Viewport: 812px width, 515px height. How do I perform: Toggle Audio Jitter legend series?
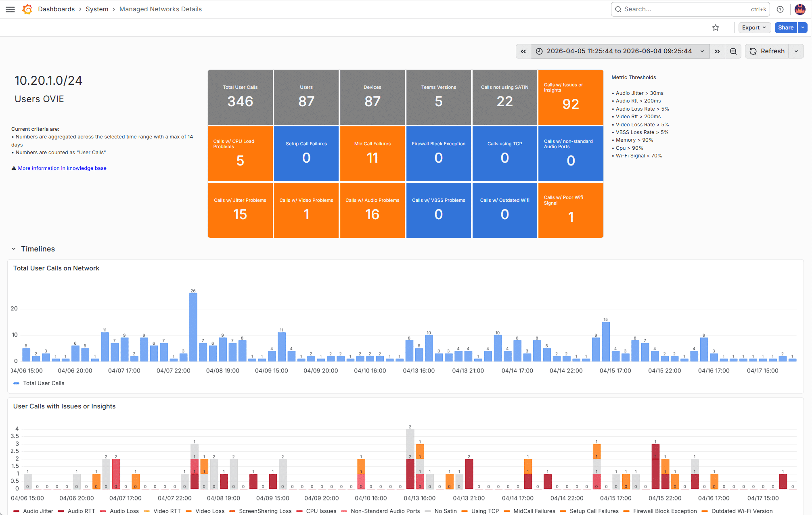(x=33, y=511)
